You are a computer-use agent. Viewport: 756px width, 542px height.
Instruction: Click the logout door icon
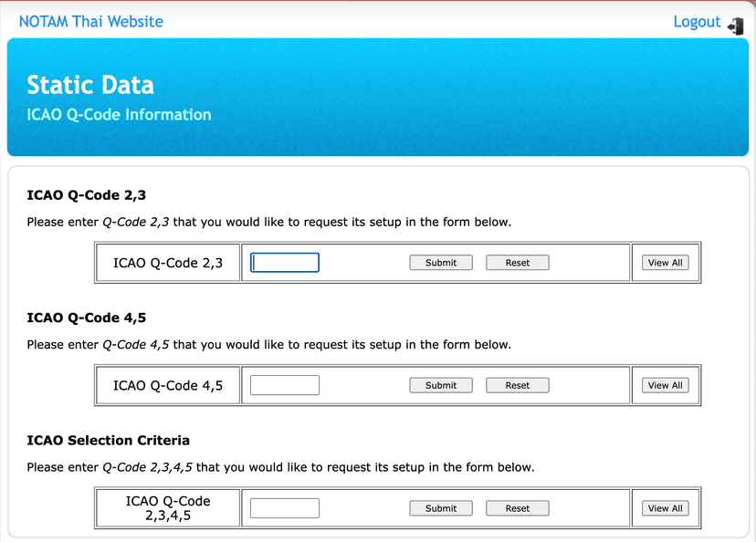click(735, 26)
